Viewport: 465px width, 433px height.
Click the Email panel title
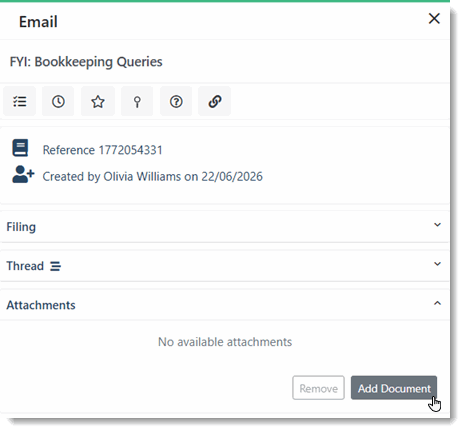pyautogui.click(x=38, y=22)
